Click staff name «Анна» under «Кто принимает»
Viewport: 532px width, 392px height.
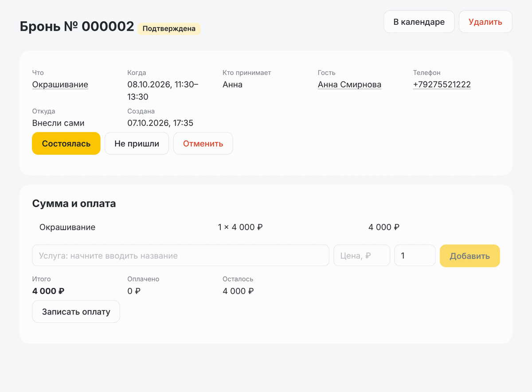pyautogui.click(x=232, y=85)
